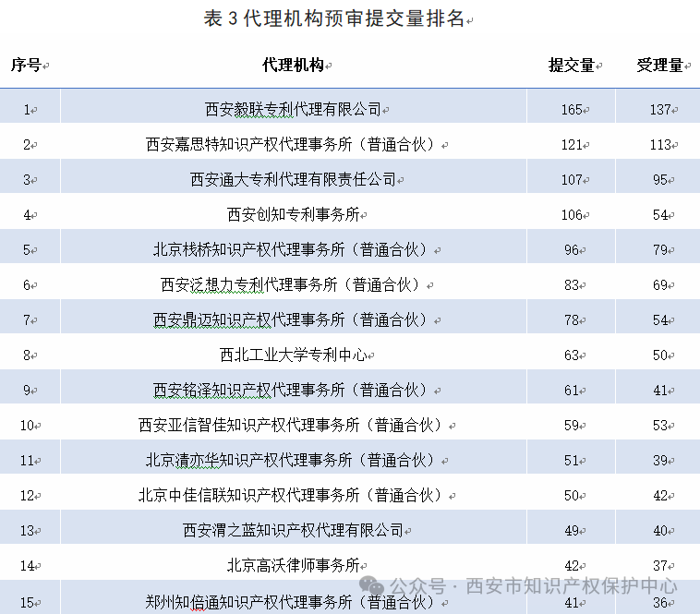Click 西安毅联专利代理有限公司 cell

[x=293, y=109]
